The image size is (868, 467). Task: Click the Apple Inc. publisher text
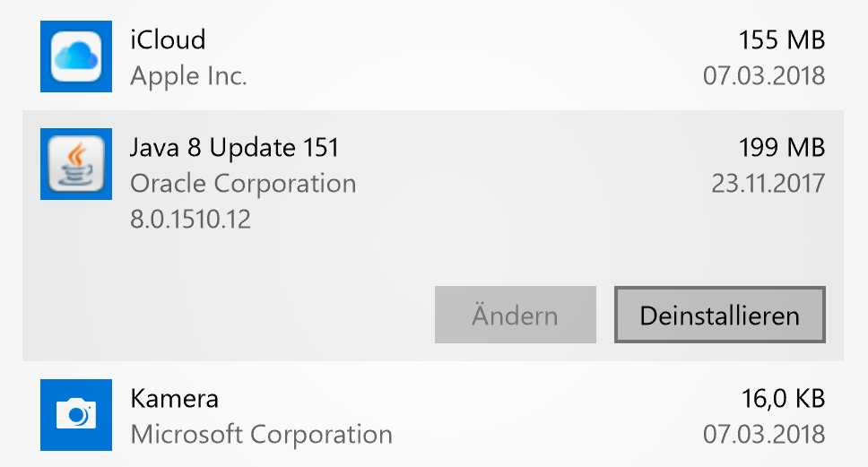click(188, 76)
